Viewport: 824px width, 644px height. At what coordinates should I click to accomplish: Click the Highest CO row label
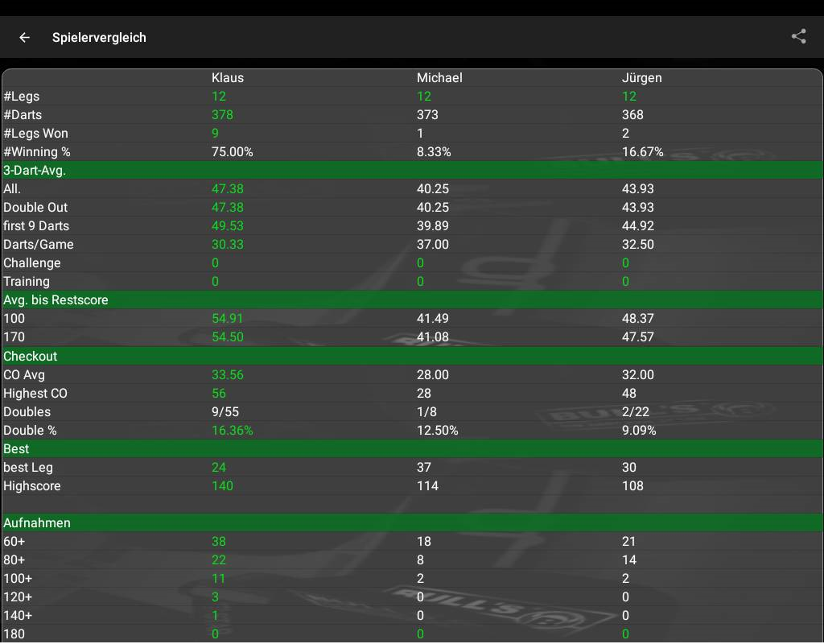[x=35, y=394]
